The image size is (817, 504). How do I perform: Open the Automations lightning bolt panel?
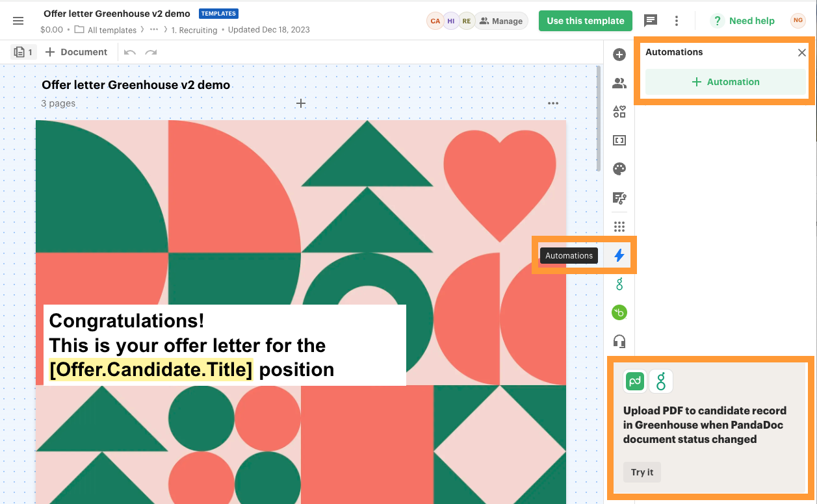619,255
